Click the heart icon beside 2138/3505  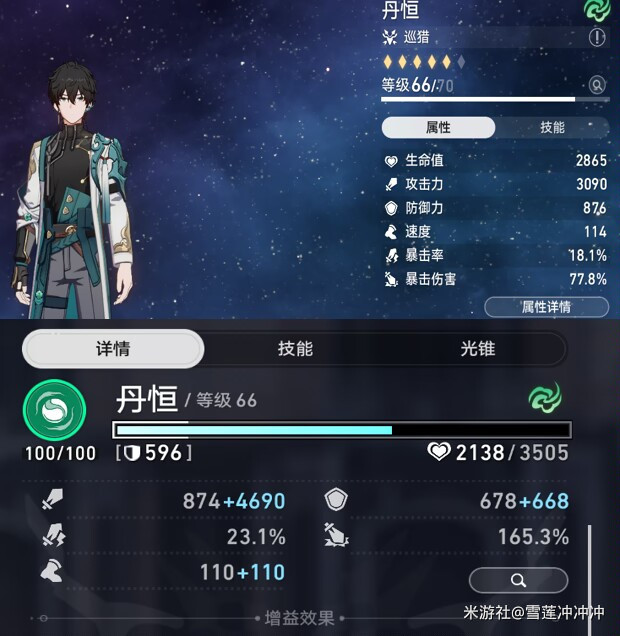tap(439, 451)
